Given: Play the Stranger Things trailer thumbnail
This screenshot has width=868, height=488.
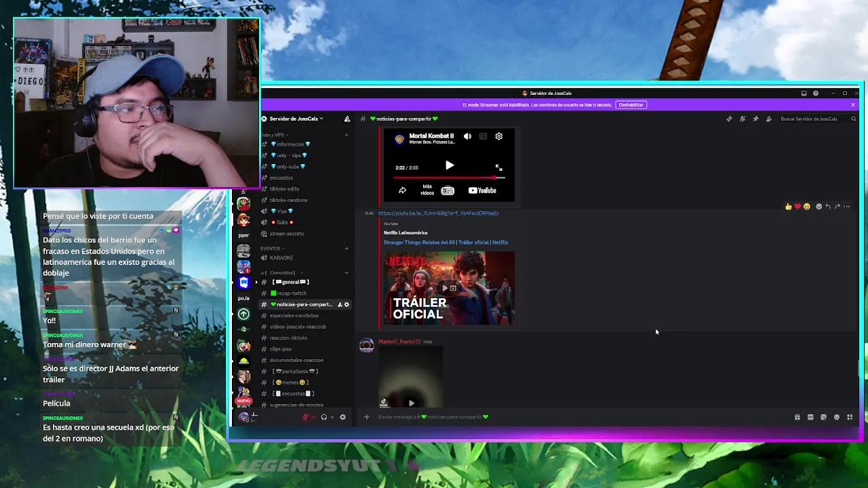Looking at the screenshot, I should [449, 288].
